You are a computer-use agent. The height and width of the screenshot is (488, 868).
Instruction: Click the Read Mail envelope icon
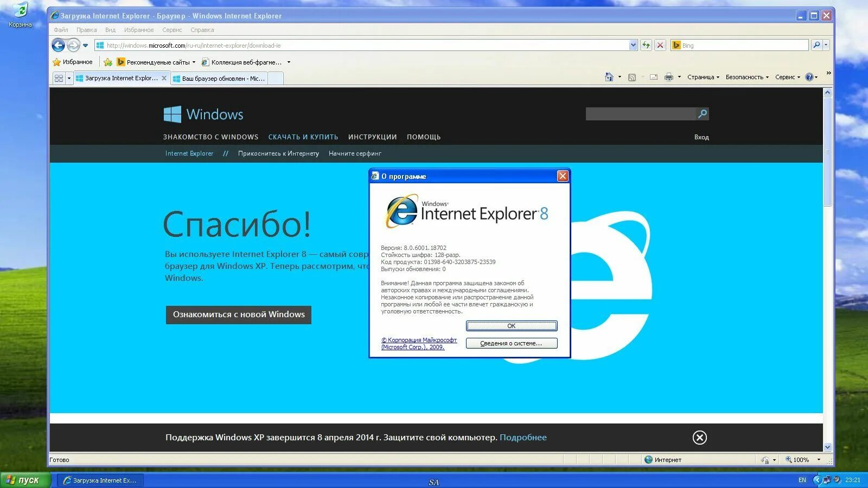[x=654, y=77]
